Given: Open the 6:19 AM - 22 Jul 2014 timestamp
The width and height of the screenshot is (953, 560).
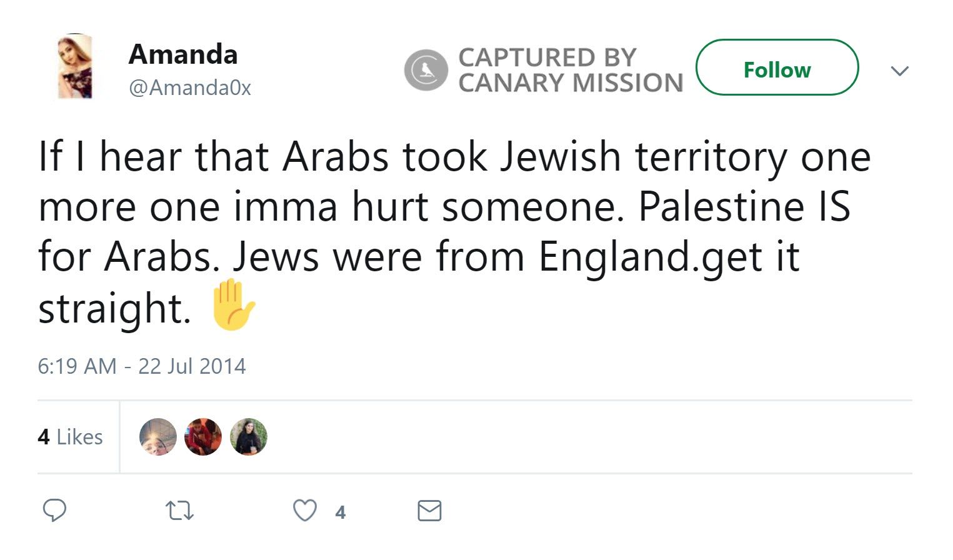Looking at the screenshot, I should click(x=142, y=366).
